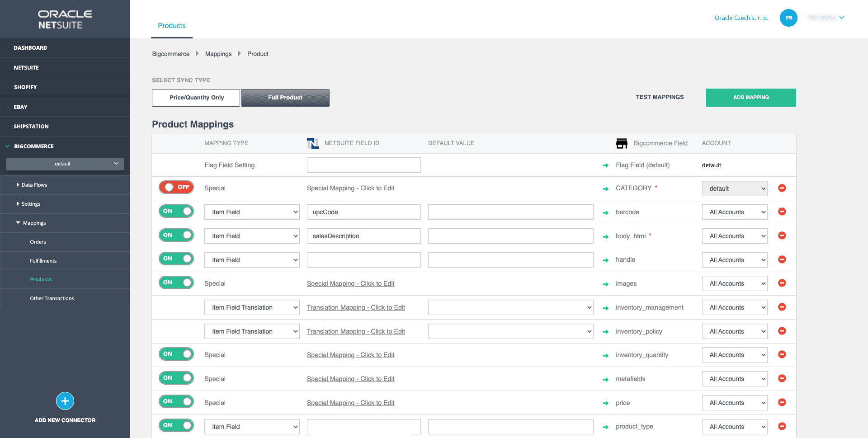
Task: Delete the price mapping row
Action: pyautogui.click(x=782, y=402)
